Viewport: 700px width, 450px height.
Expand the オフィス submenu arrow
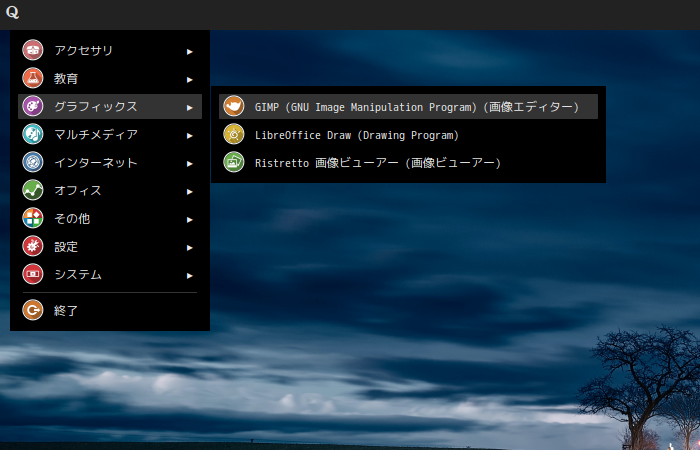190,192
